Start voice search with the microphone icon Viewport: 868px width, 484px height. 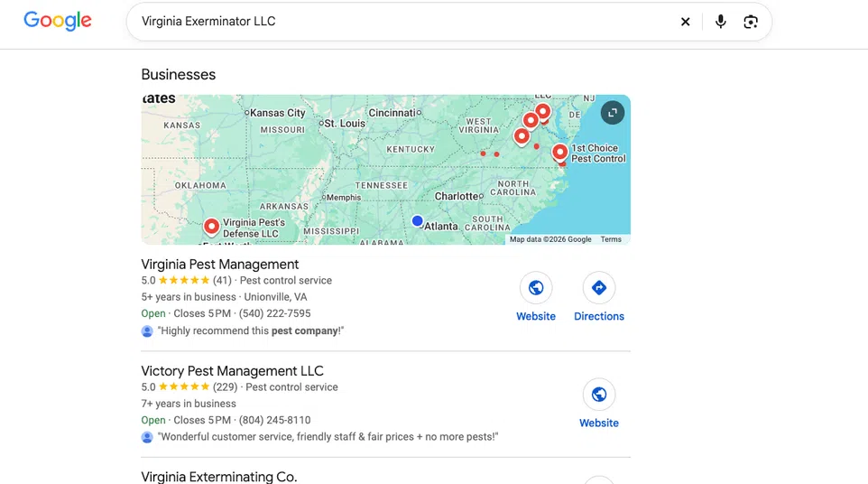[x=720, y=22]
